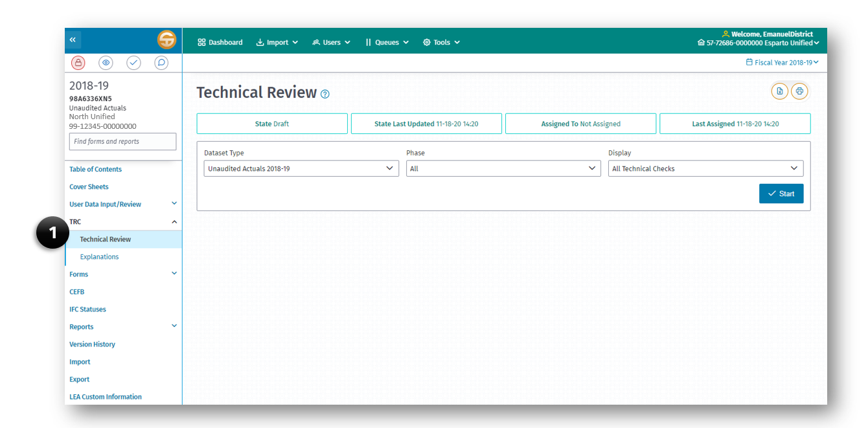
Task: Open the Explanations page
Action: click(99, 256)
